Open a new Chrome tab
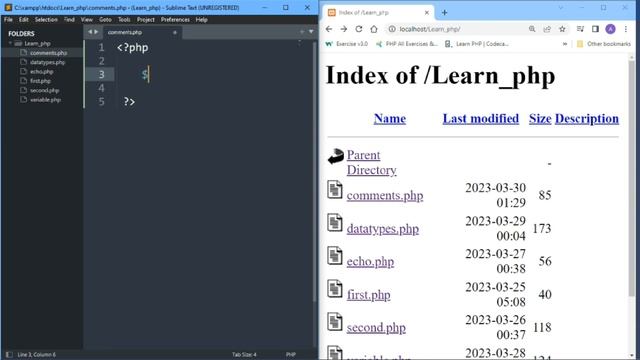The width and height of the screenshot is (640, 360). (x=444, y=13)
